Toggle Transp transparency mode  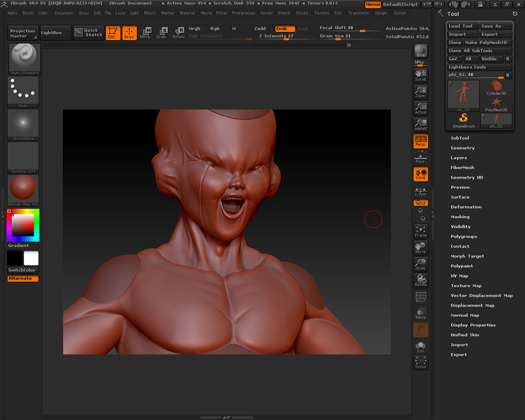[x=420, y=313]
